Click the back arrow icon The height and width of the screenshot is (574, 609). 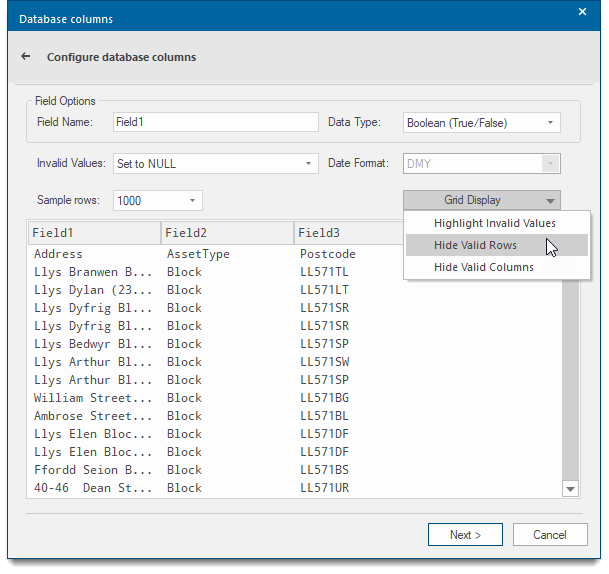pos(26,56)
